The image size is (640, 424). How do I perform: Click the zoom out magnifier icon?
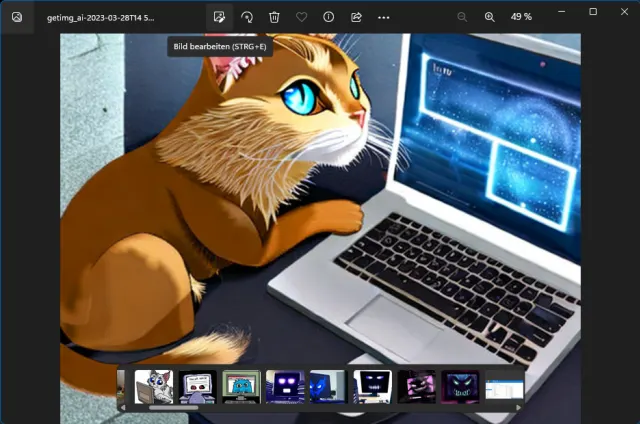click(x=462, y=17)
